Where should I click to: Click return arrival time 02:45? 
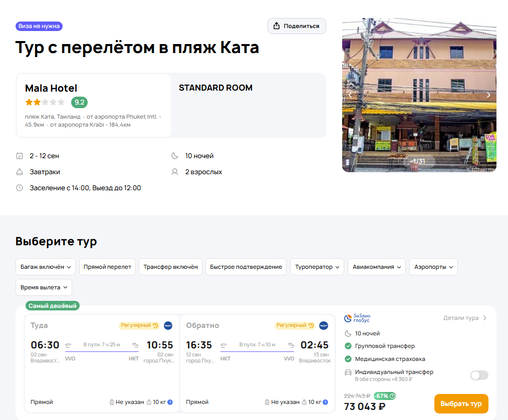(315, 345)
